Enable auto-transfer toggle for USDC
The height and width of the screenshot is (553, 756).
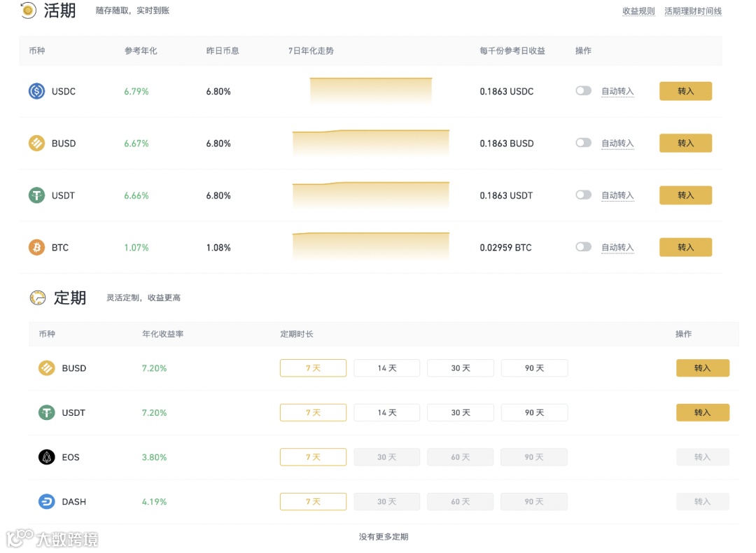(x=583, y=91)
